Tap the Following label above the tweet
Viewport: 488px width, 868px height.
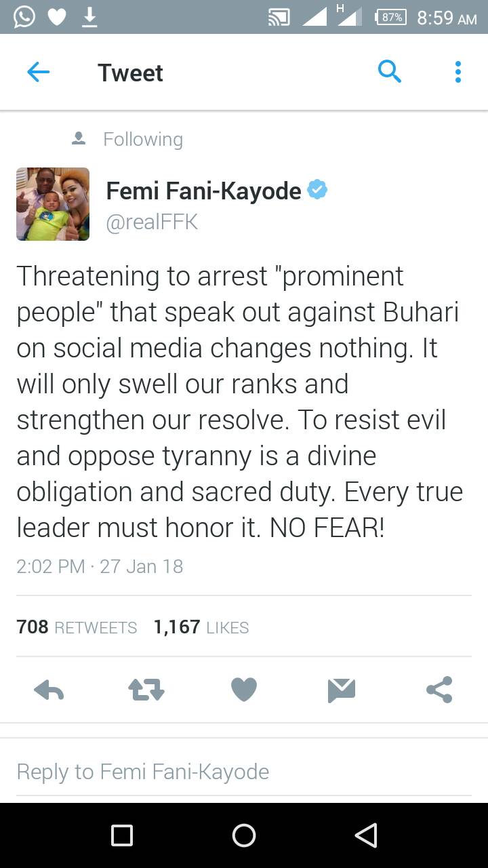click(142, 139)
